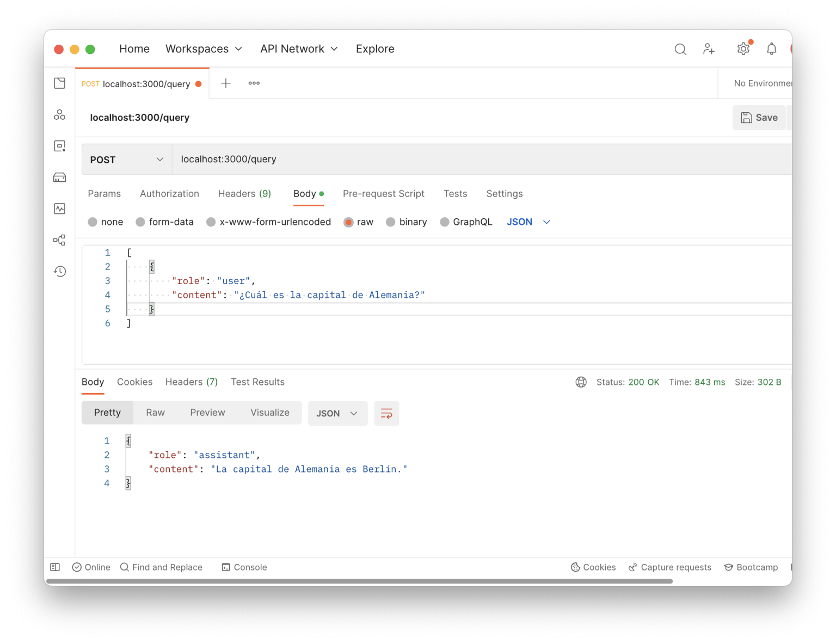Open the JSON body format dropdown
This screenshot has width=836, height=644.
[x=527, y=222]
